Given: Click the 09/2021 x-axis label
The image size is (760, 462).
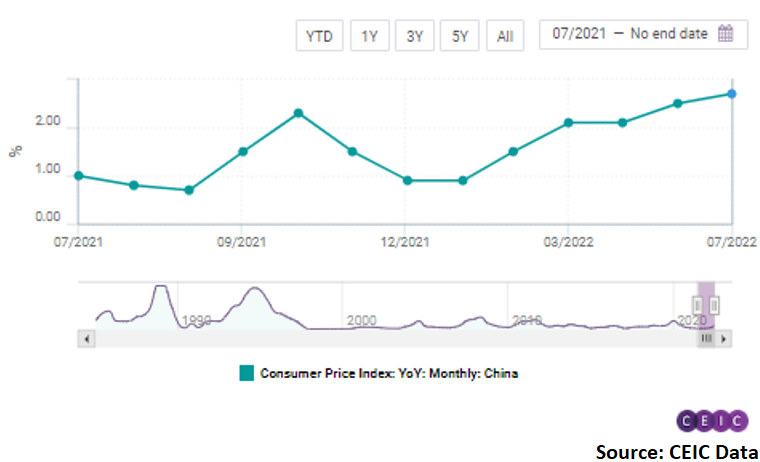Looking at the screenshot, I should pos(241,241).
